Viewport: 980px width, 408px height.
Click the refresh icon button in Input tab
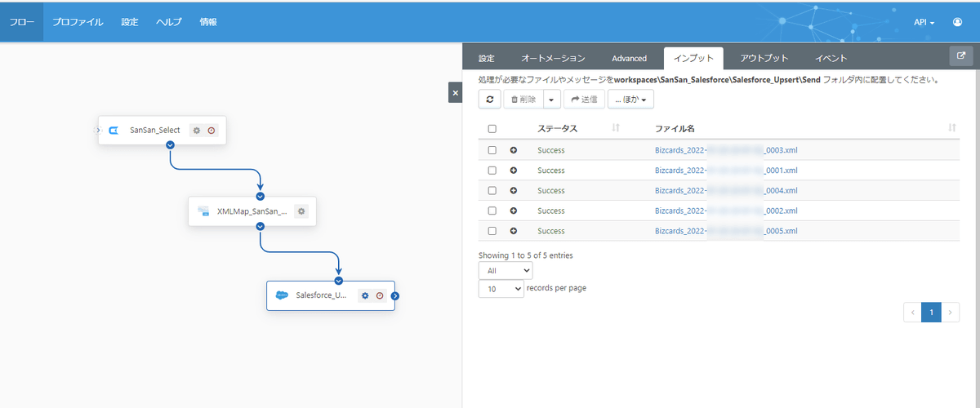pyautogui.click(x=489, y=100)
